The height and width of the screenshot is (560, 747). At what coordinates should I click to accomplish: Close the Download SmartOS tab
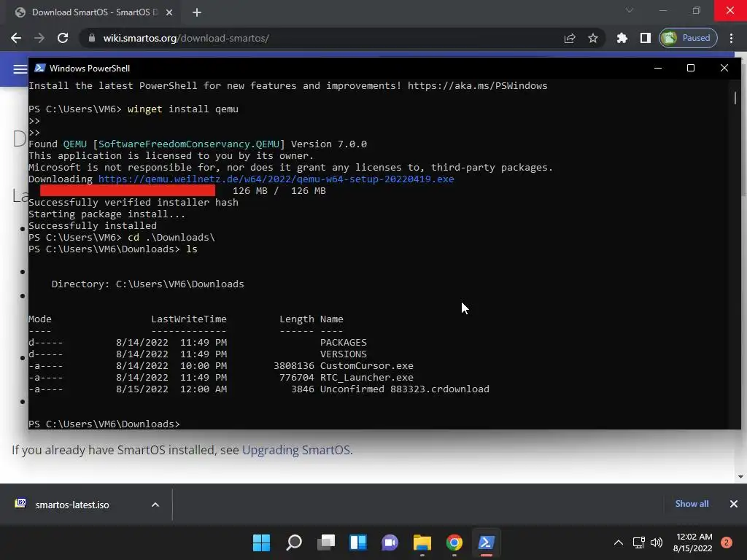click(169, 12)
